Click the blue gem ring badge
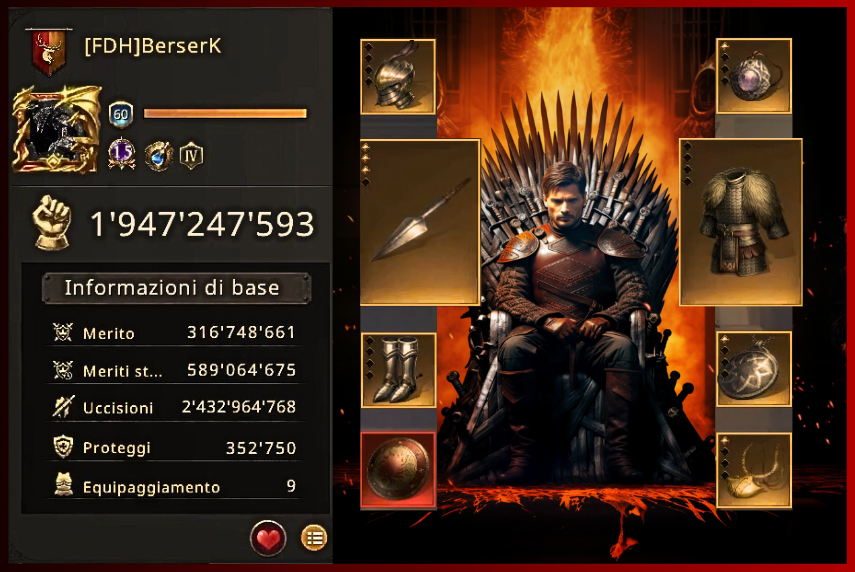 point(159,155)
